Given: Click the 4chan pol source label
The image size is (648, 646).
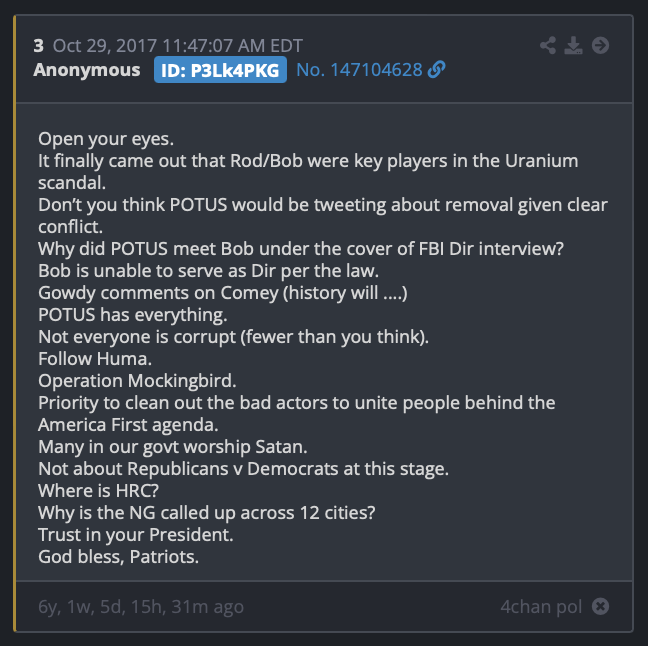Looking at the screenshot, I should (541, 607).
